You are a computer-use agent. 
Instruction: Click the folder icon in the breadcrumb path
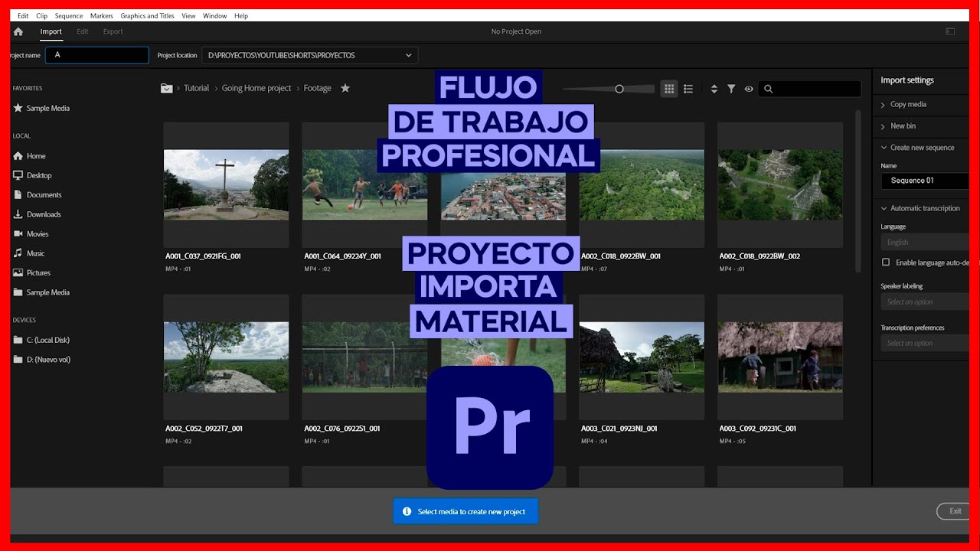click(166, 88)
